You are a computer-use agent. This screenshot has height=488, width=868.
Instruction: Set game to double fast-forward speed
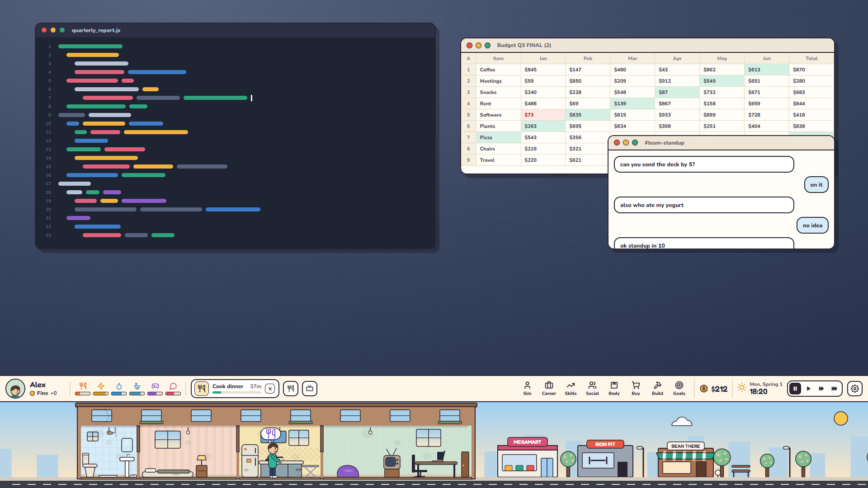click(821, 389)
